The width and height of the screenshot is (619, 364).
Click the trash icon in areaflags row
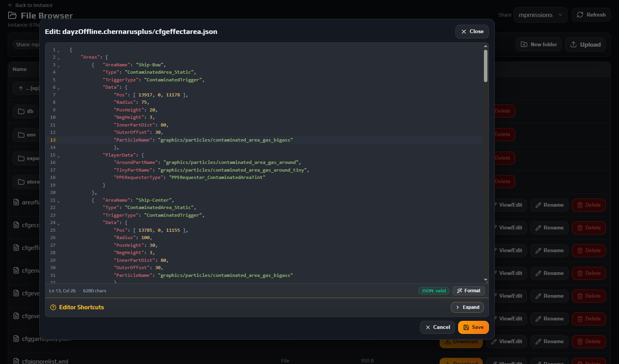(580, 205)
